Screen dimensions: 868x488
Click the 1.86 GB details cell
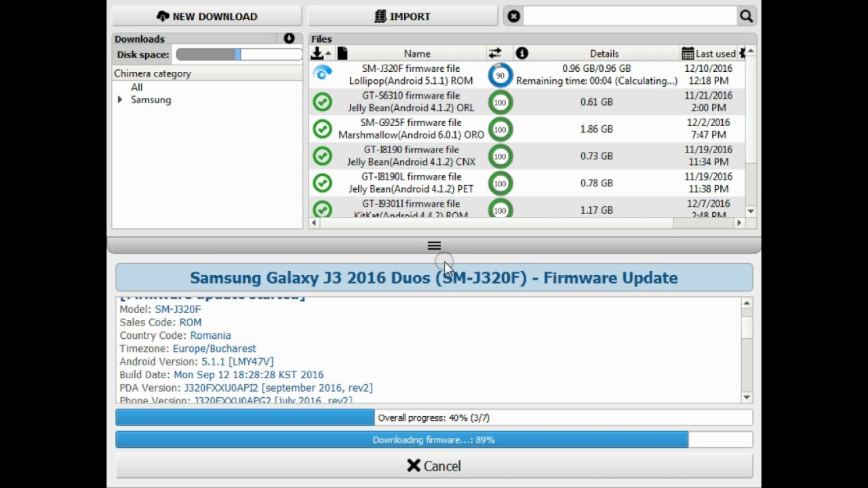pos(597,129)
